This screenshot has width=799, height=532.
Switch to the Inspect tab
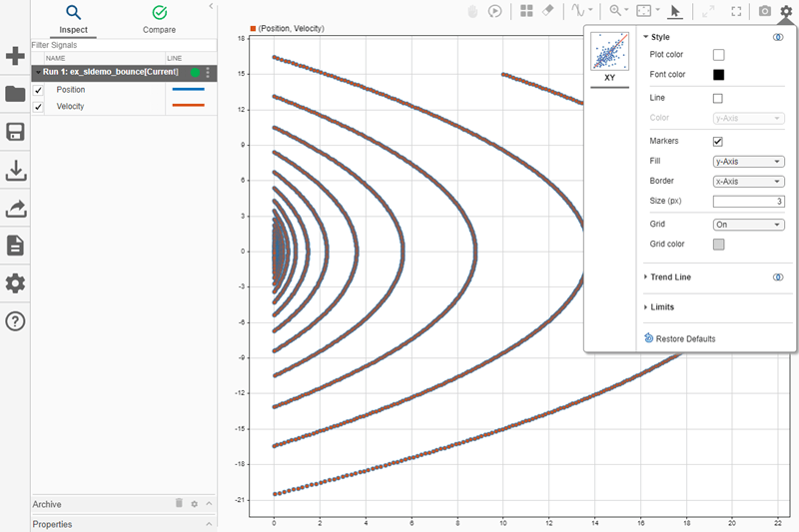73,19
